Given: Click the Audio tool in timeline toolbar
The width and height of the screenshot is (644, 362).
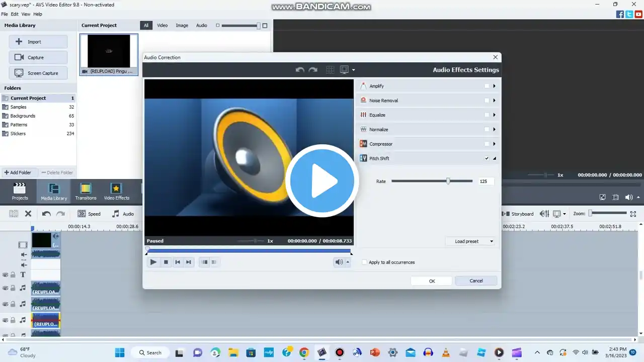Looking at the screenshot, I should coord(123,214).
